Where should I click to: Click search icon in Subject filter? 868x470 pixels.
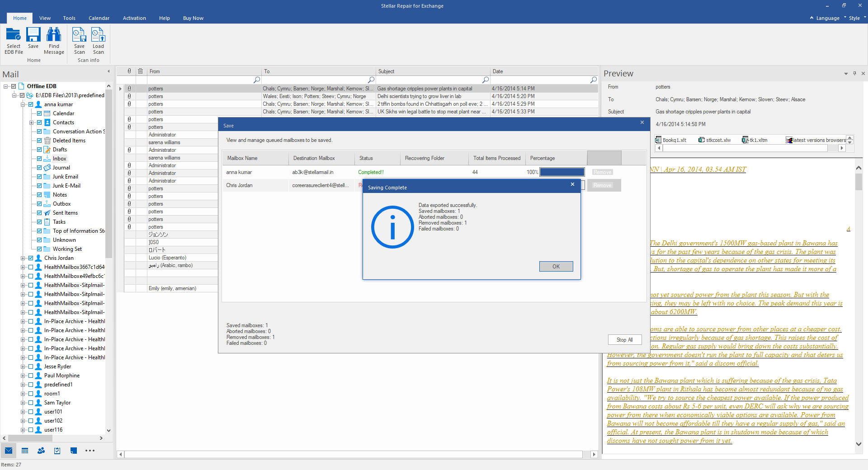pos(486,80)
